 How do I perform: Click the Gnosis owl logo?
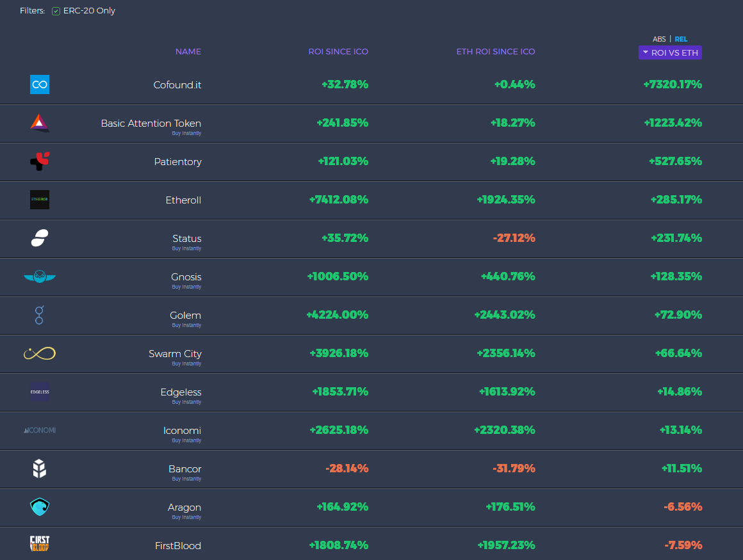click(x=40, y=276)
